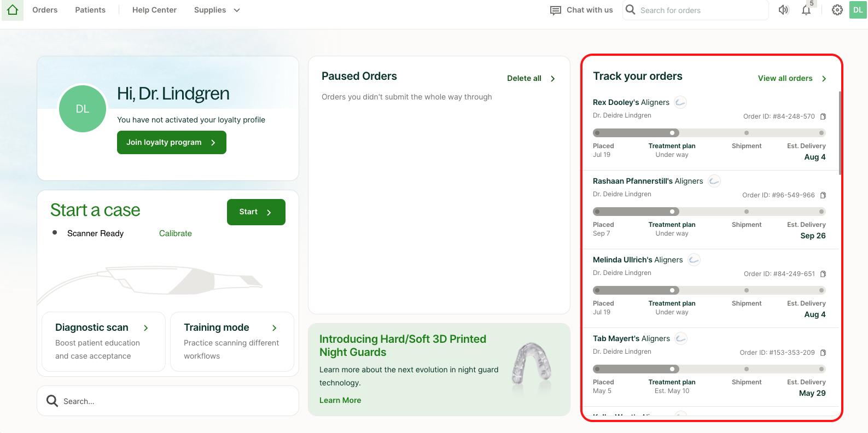The height and width of the screenshot is (433, 868).
Task: Open the DL user avatar menu
Action: [x=858, y=10]
